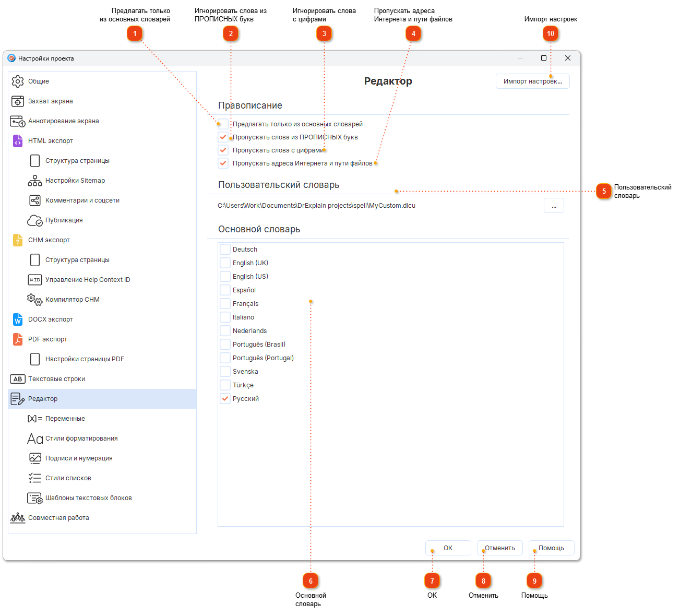Go to Стили форматирования in sidebar
Image resolution: width=680 pixels, height=616 pixels.
[x=81, y=439]
